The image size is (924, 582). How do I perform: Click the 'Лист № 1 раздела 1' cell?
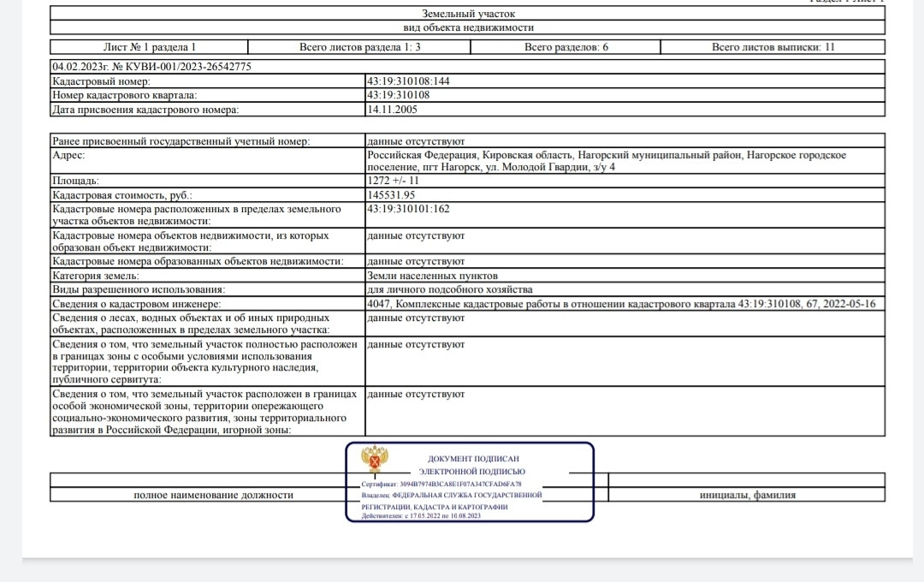tap(149, 47)
